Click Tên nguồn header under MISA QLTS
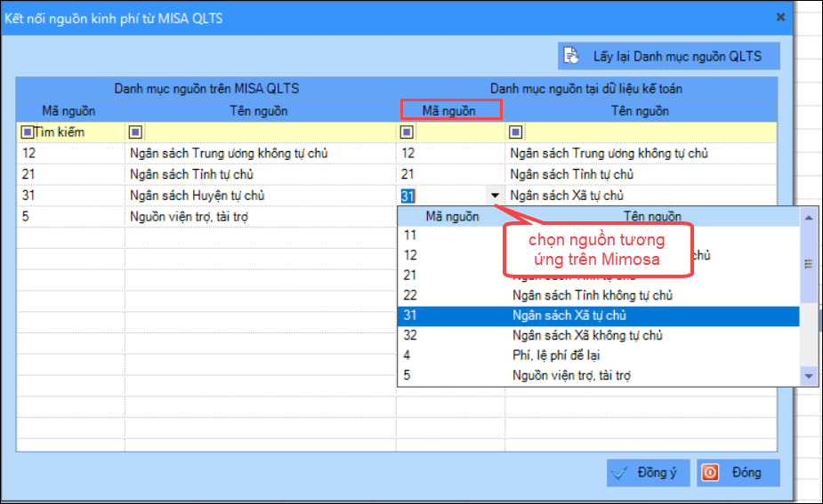Viewport: 823px width, 504px height. coord(259,111)
